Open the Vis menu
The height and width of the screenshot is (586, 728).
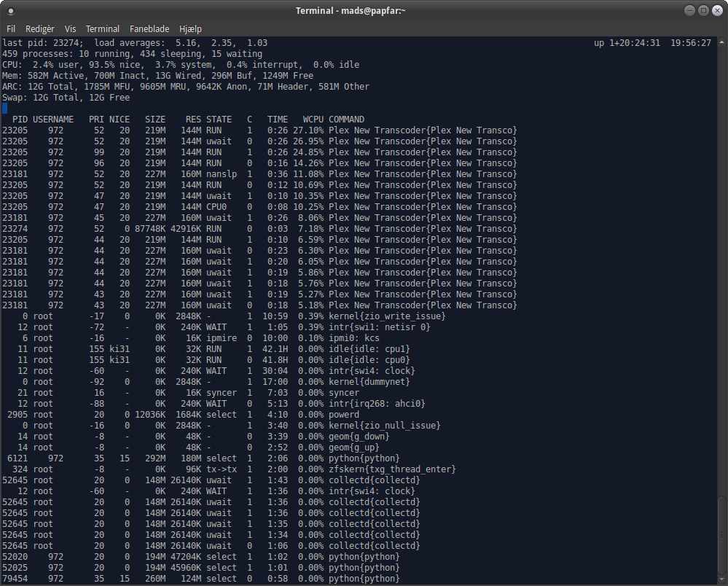point(70,28)
